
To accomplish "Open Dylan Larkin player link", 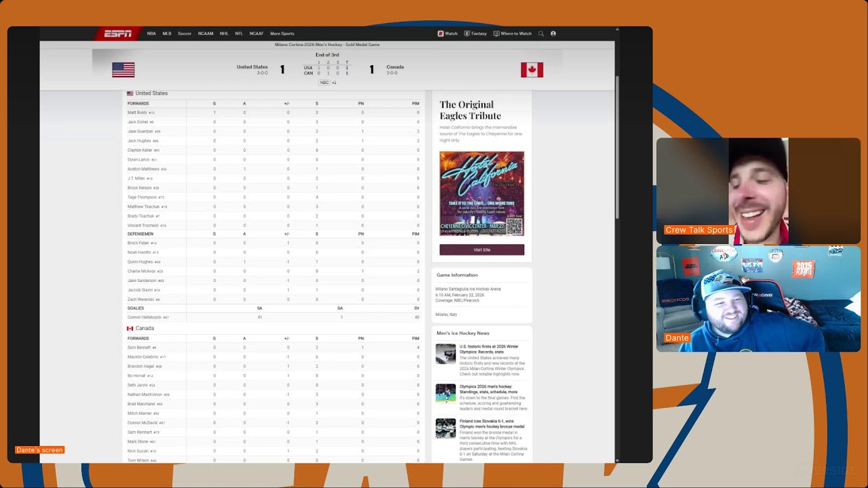I will click(138, 160).
